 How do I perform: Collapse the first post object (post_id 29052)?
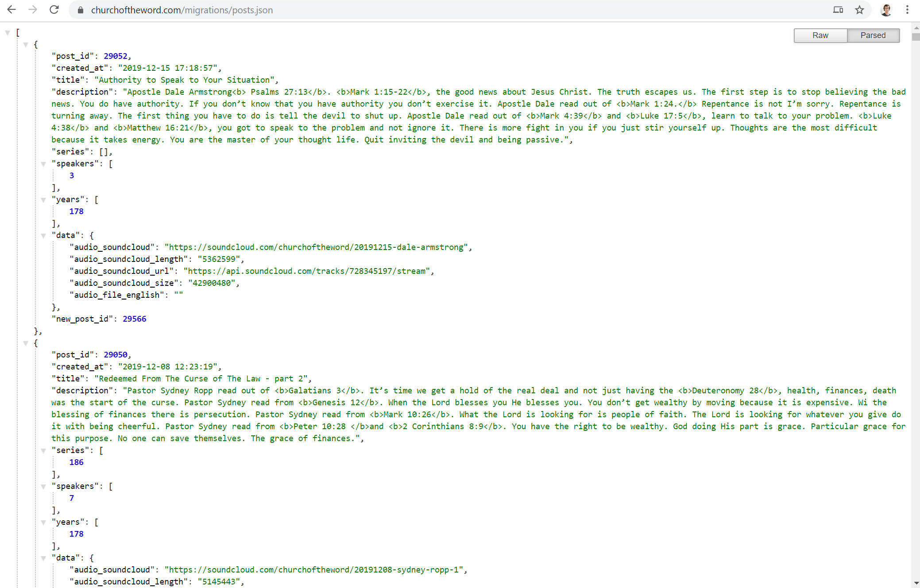[26, 45]
